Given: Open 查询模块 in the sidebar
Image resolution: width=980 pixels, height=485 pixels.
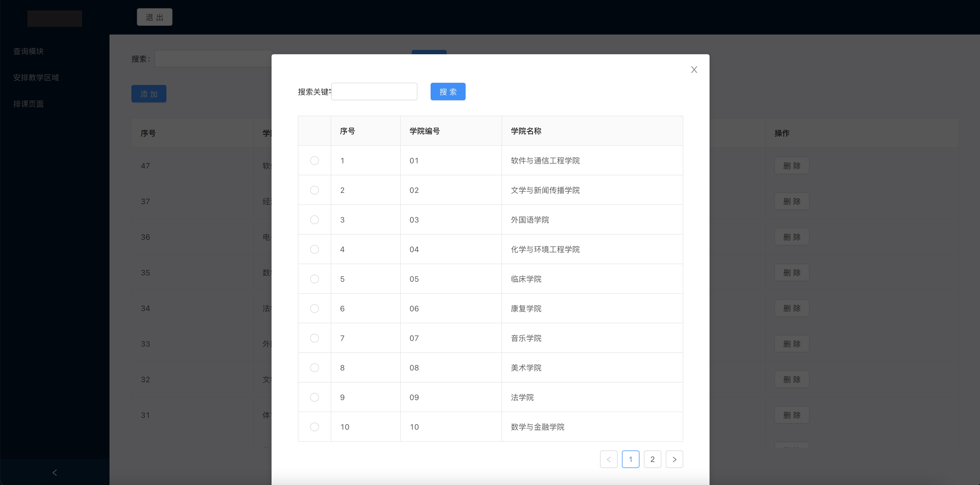Looking at the screenshot, I should point(28,51).
